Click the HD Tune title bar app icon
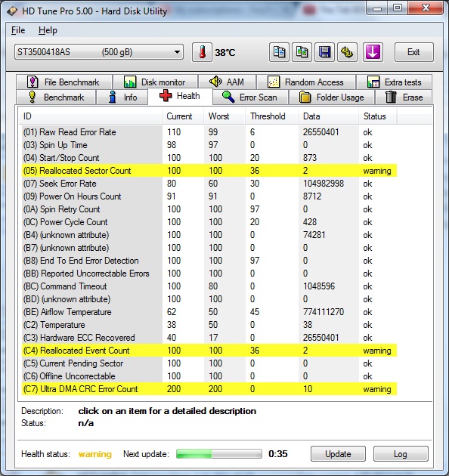Viewport: 449px width, 476px height. (x=12, y=11)
